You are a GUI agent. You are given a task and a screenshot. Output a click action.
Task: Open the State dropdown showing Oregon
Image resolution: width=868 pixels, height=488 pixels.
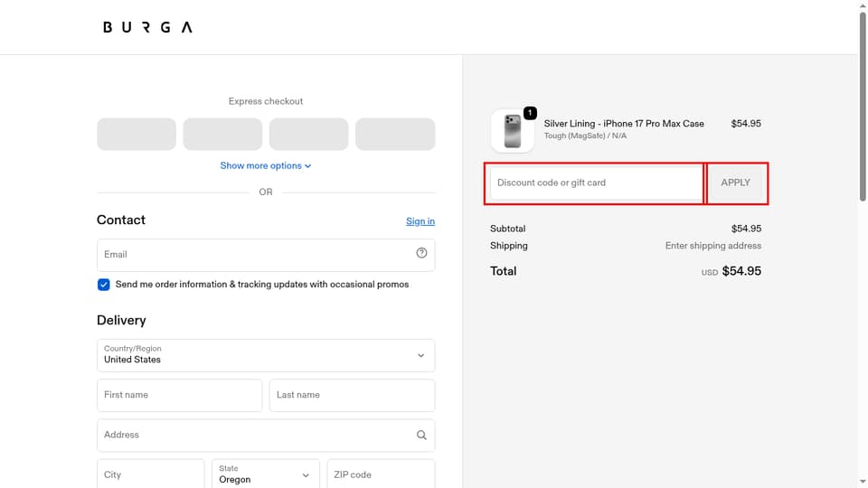point(266,474)
